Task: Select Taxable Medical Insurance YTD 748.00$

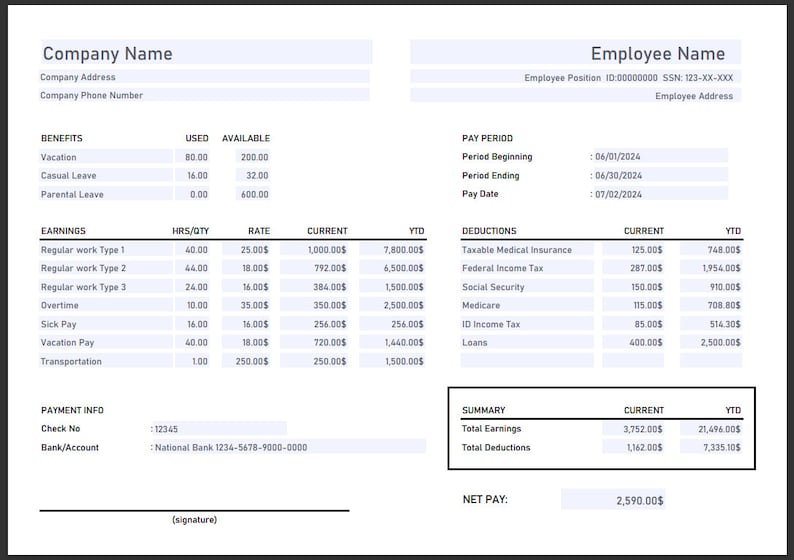Action: (x=711, y=250)
